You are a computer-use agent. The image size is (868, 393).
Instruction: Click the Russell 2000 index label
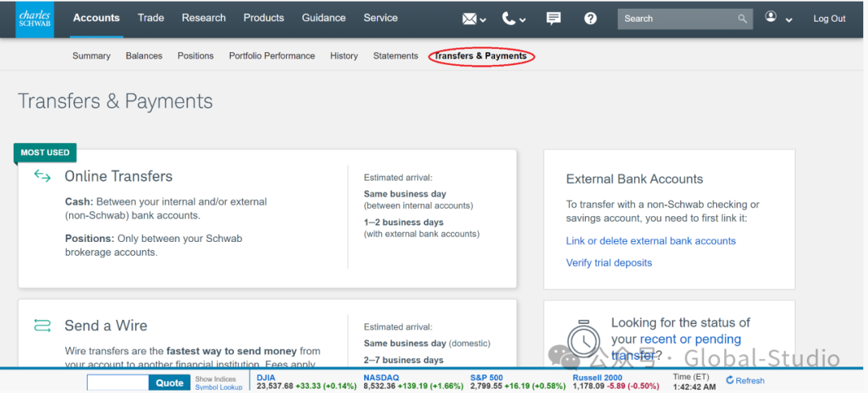[x=597, y=378]
